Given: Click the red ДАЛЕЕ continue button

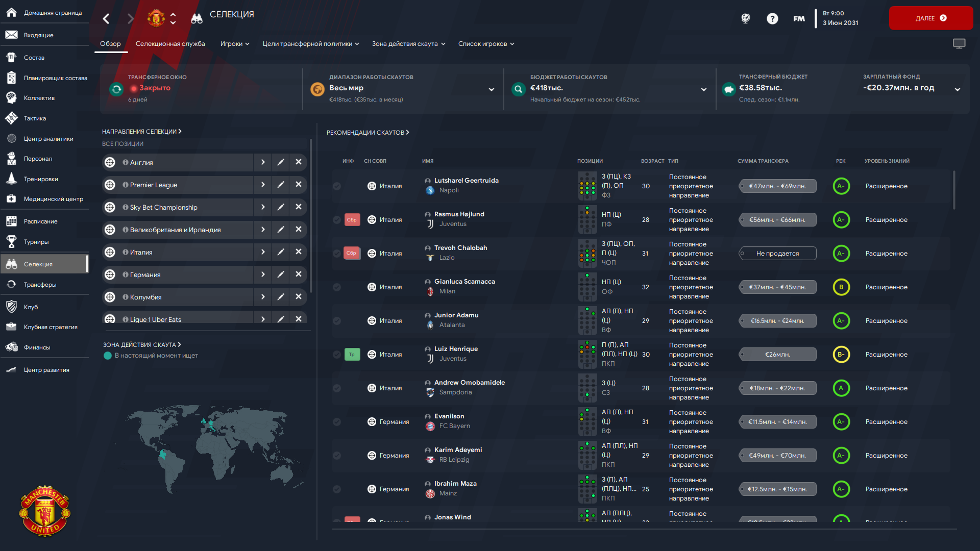Looking at the screenshot, I should [931, 18].
